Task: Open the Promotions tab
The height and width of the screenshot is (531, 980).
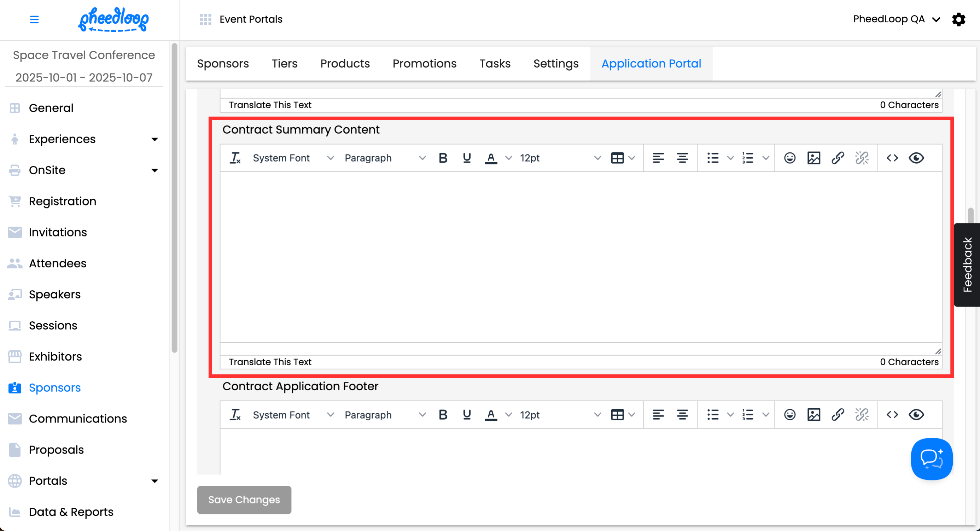Action: tap(424, 64)
